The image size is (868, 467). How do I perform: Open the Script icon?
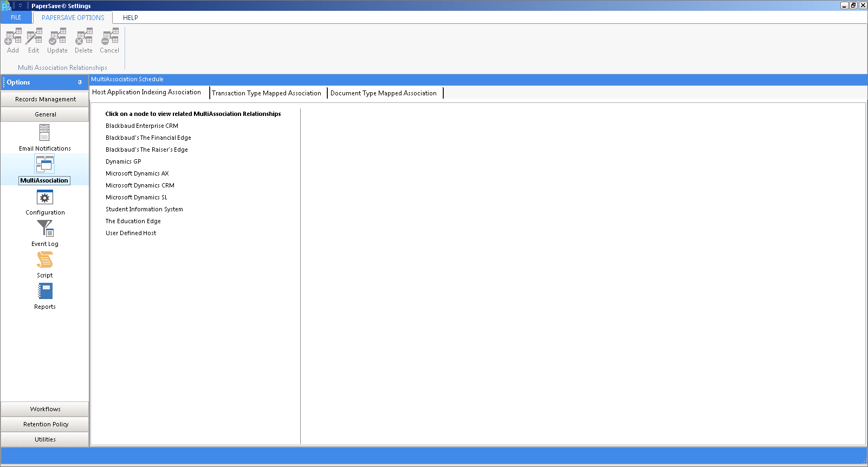coord(44,260)
